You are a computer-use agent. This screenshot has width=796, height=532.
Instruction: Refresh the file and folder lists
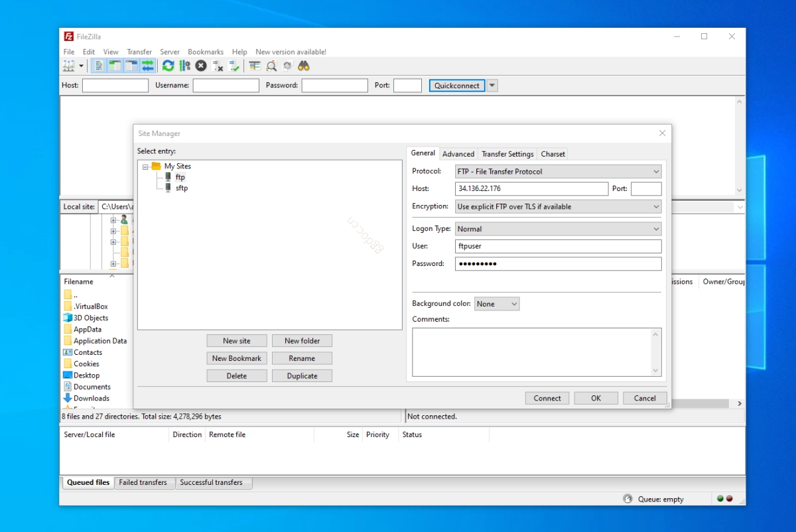click(x=168, y=66)
